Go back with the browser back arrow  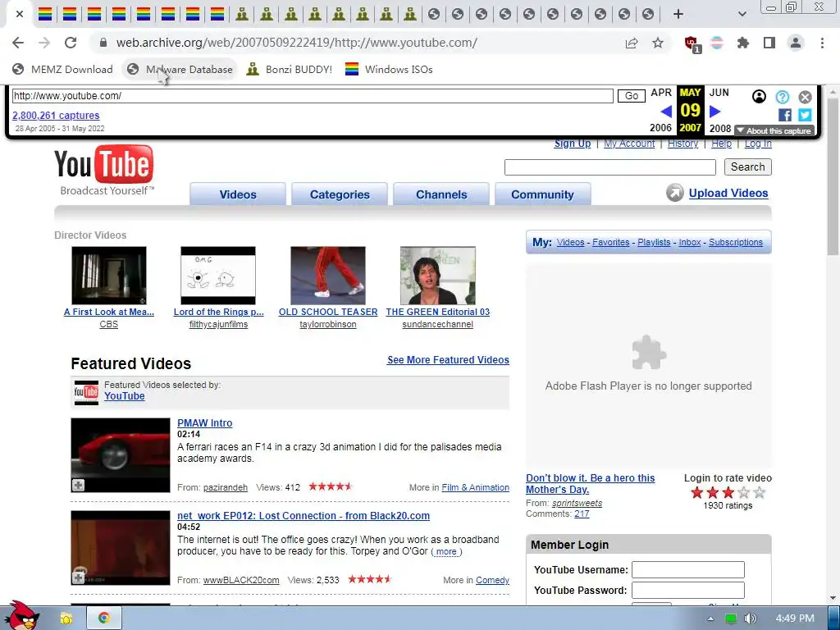18,43
